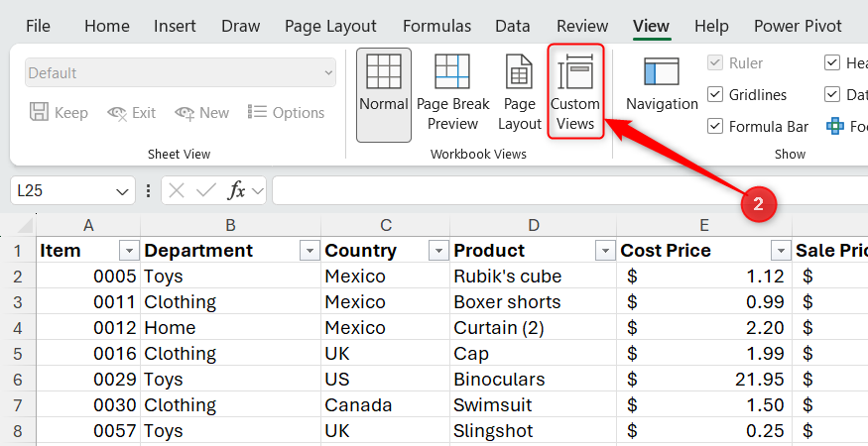The image size is (868, 446).
Task: Select the Home department cell
Action: pyautogui.click(x=231, y=328)
